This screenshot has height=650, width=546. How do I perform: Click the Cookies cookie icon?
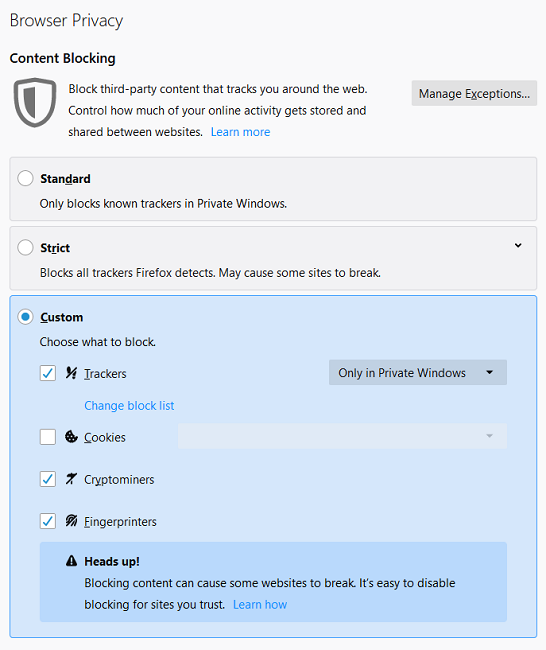point(71,437)
